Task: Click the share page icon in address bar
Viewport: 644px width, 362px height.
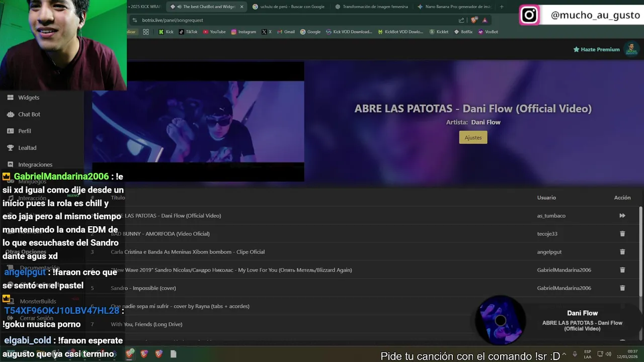Action: click(461, 20)
